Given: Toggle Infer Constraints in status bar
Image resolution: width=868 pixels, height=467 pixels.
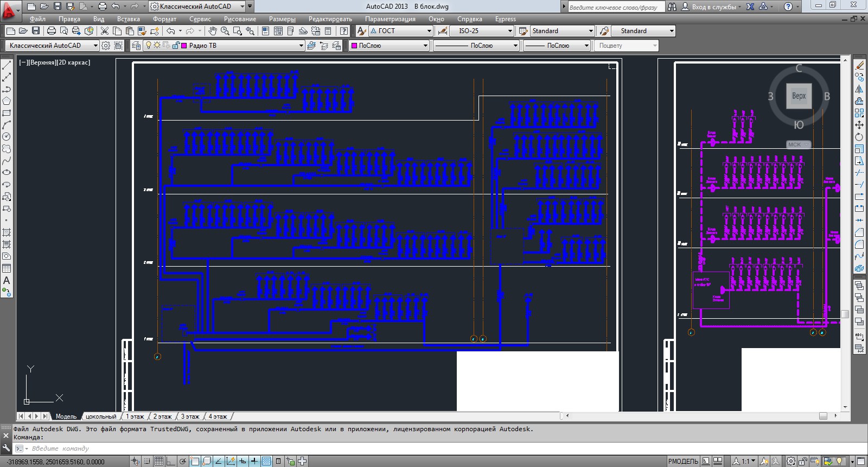Looking at the screenshot, I should pos(135,462).
